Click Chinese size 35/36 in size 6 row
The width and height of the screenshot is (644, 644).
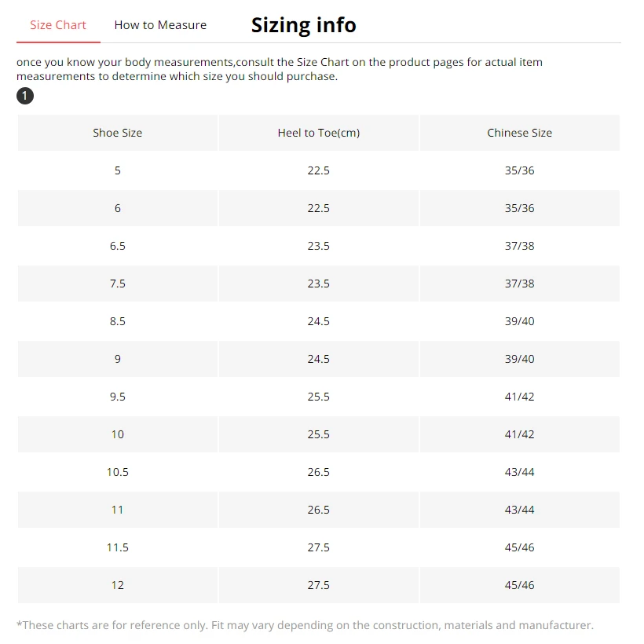(519, 208)
